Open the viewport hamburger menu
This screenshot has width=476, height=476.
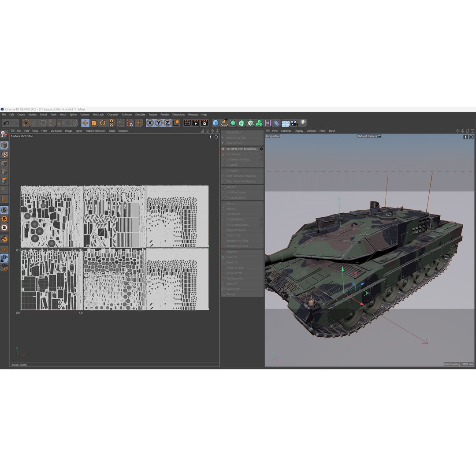tap(268, 130)
